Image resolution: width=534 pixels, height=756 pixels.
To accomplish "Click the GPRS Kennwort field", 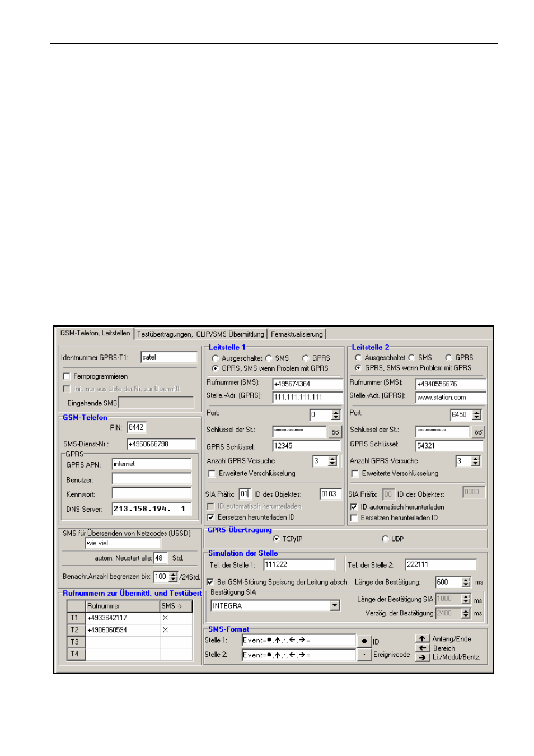I will click(x=152, y=493).
